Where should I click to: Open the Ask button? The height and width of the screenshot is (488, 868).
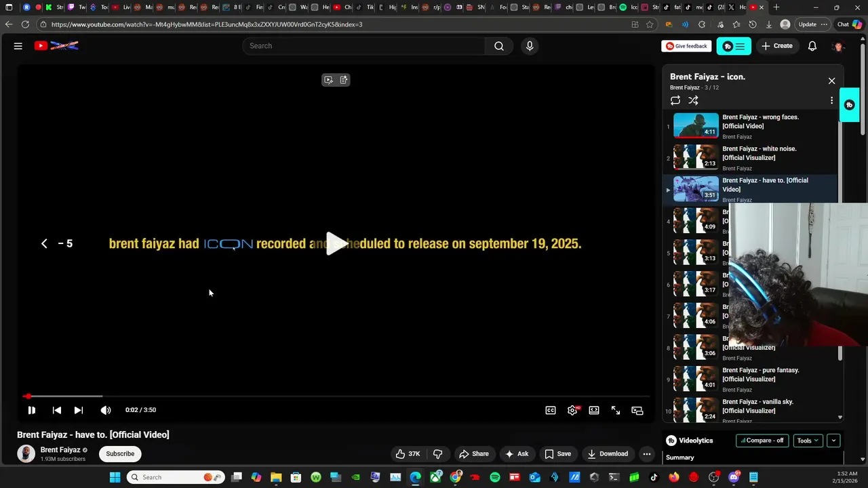[x=517, y=454]
